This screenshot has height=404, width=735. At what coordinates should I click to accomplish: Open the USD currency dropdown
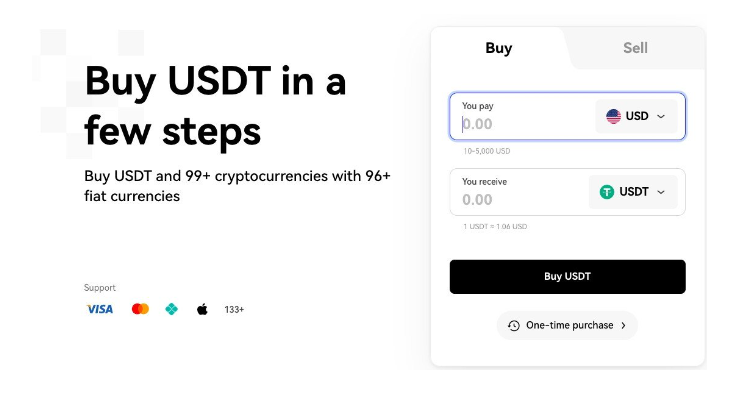(636, 116)
